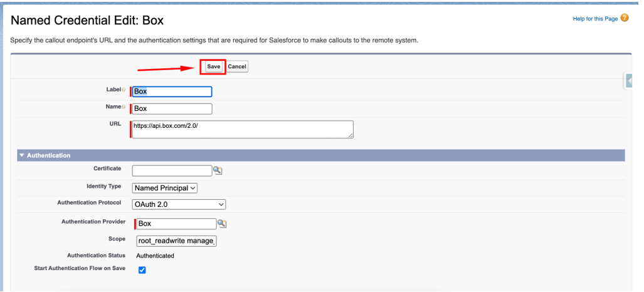This screenshot has width=644, height=292.
Task: Collapse the Authentication section
Action: (22, 155)
